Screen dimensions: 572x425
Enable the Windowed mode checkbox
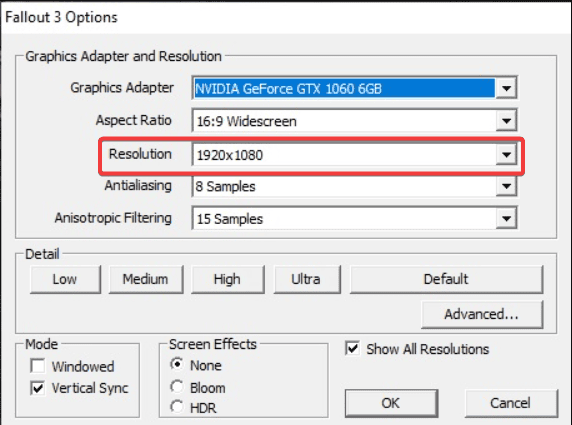tap(38, 366)
